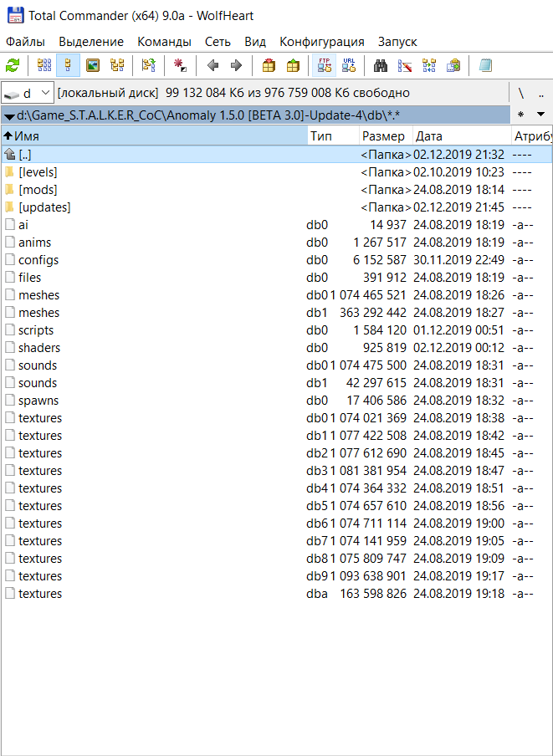Select the [mods] folder
The image size is (553, 756).
tap(277, 190)
